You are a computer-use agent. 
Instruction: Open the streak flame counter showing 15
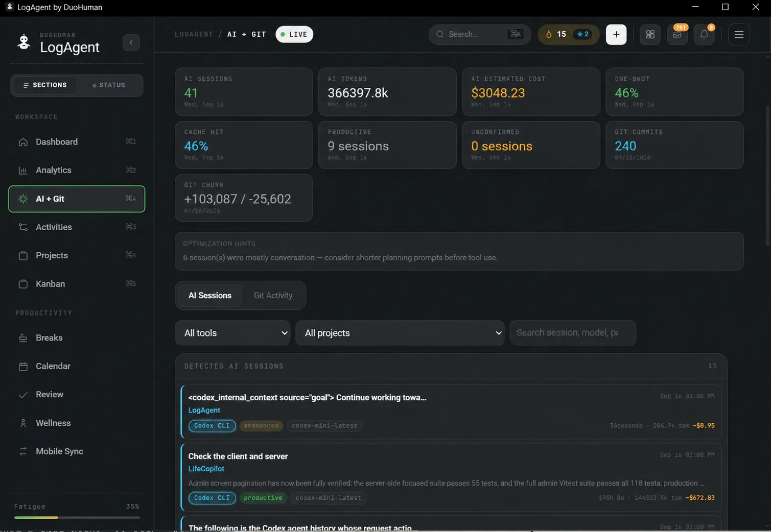pyautogui.click(x=556, y=34)
